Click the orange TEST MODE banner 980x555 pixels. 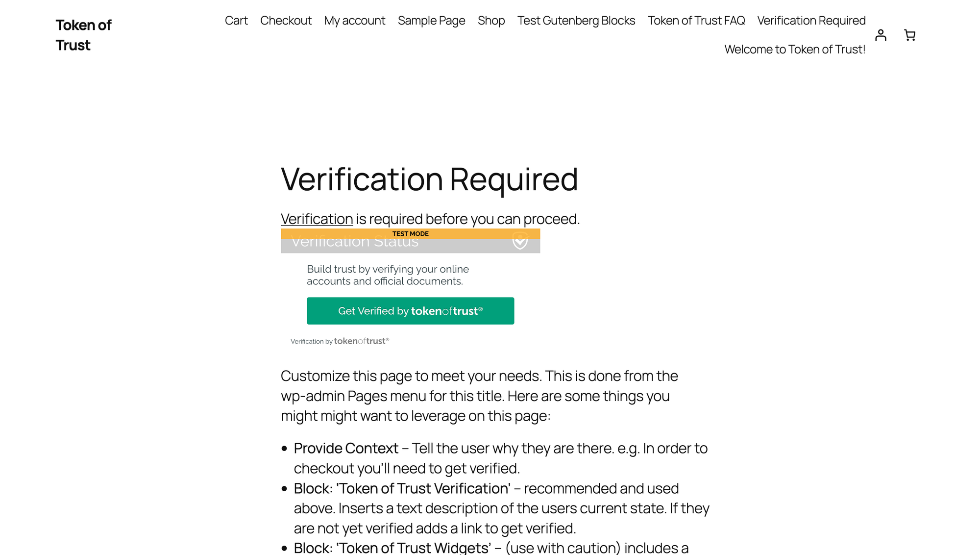pyautogui.click(x=410, y=233)
